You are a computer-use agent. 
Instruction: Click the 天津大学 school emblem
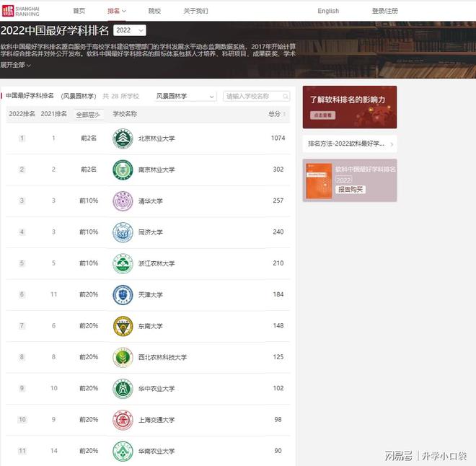coord(123,295)
